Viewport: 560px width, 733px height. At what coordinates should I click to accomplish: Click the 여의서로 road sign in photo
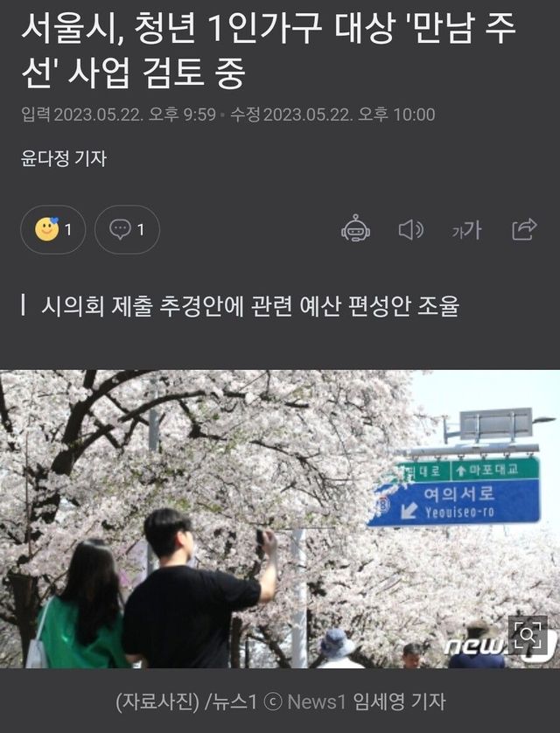click(459, 503)
